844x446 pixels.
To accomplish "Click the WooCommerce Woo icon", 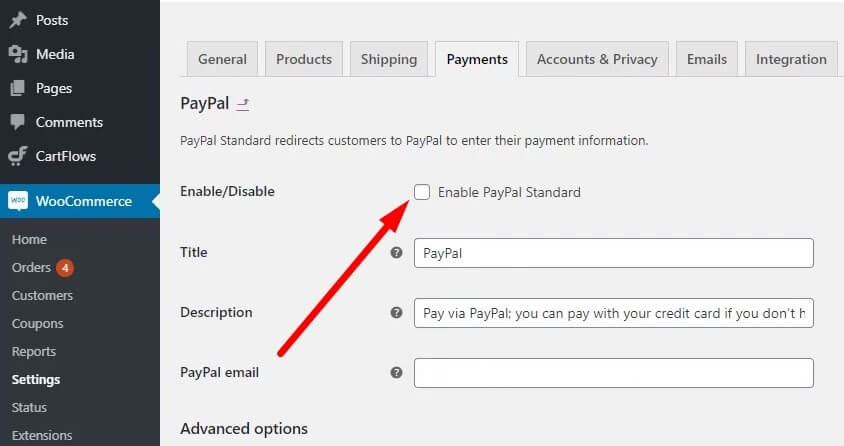I will coord(18,201).
